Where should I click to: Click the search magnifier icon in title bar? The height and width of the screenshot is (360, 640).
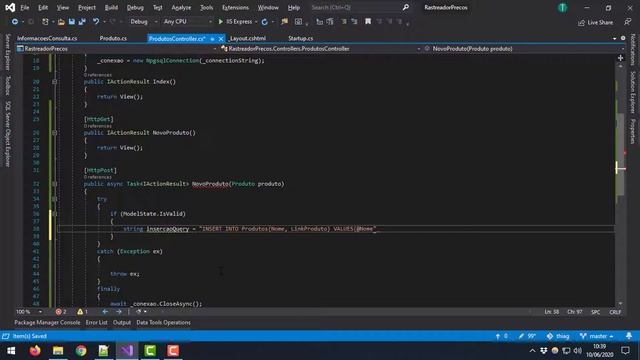(x=406, y=7)
